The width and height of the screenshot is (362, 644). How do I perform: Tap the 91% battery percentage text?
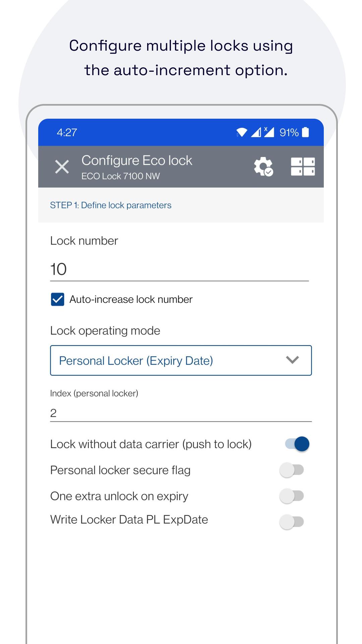point(289,132)
